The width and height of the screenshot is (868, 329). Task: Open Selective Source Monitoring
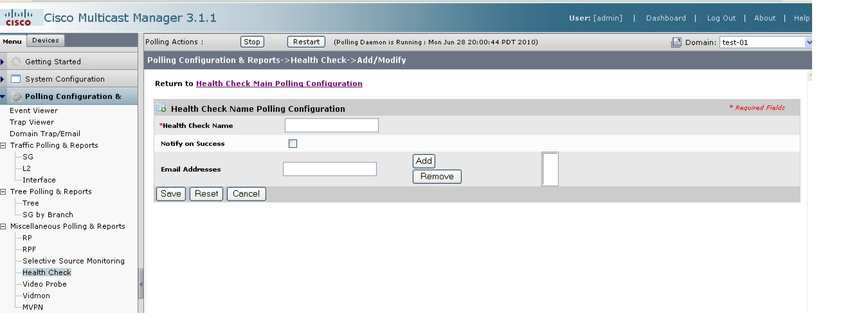(73, 261)
